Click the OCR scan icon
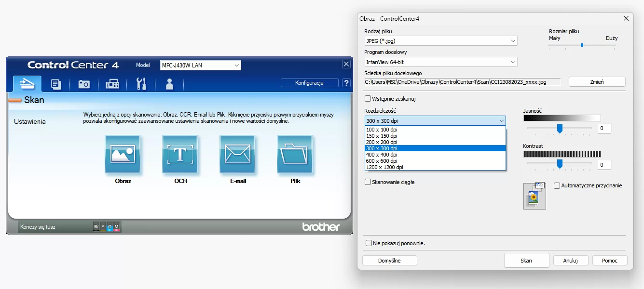Image resolution: width=644 pixels, height=289 pixels. click(180, 154)
